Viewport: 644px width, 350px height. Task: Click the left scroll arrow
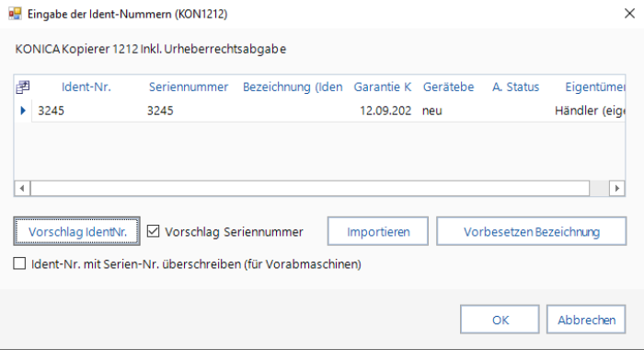coord(22,189)
